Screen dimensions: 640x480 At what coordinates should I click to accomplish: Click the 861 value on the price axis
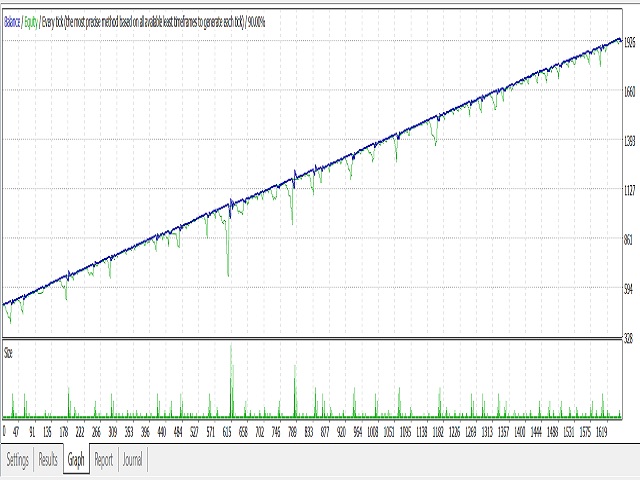628,240
